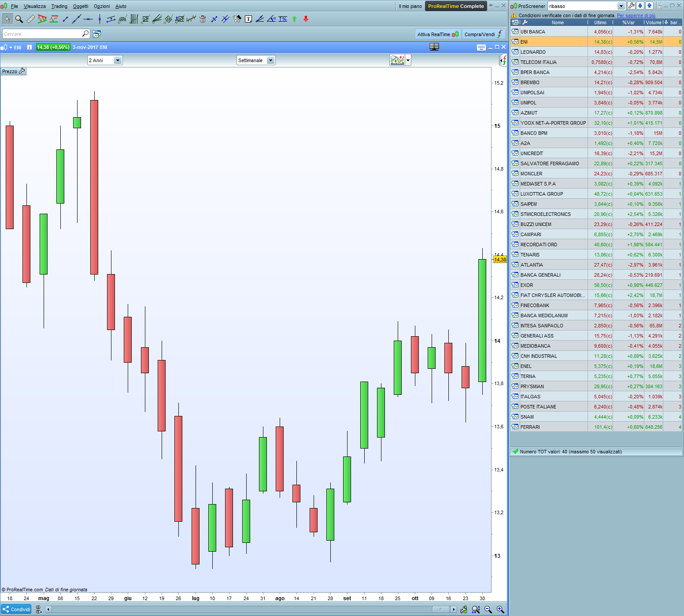Select the UNICREDIT screener row
The height and width of the screenshot is (616, 684).
click(x=596, y=153)
